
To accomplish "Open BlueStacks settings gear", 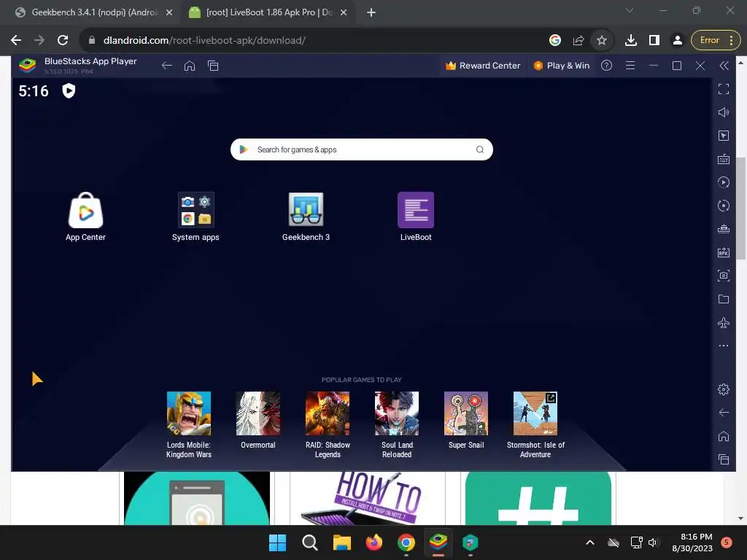I will [x=723, y=389].
